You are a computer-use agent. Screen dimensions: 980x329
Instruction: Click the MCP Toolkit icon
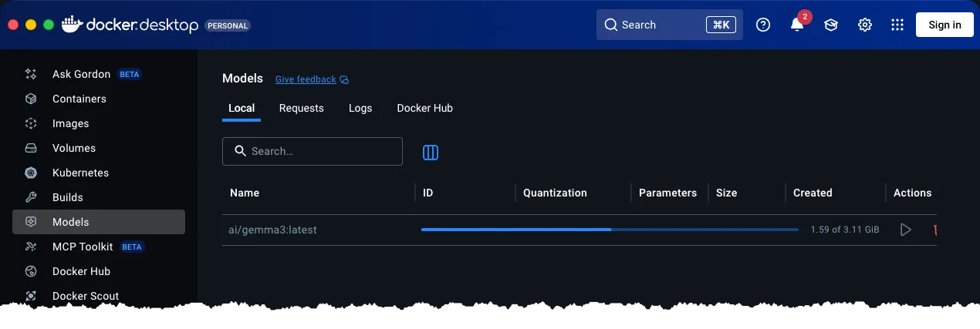(31, 247)
